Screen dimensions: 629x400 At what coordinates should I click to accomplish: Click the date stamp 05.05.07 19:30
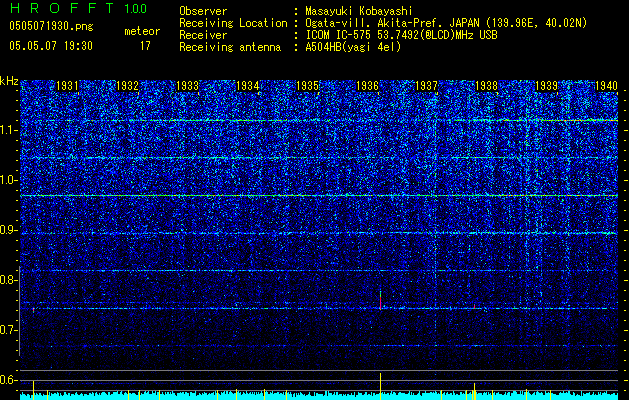tap(51, 46)
